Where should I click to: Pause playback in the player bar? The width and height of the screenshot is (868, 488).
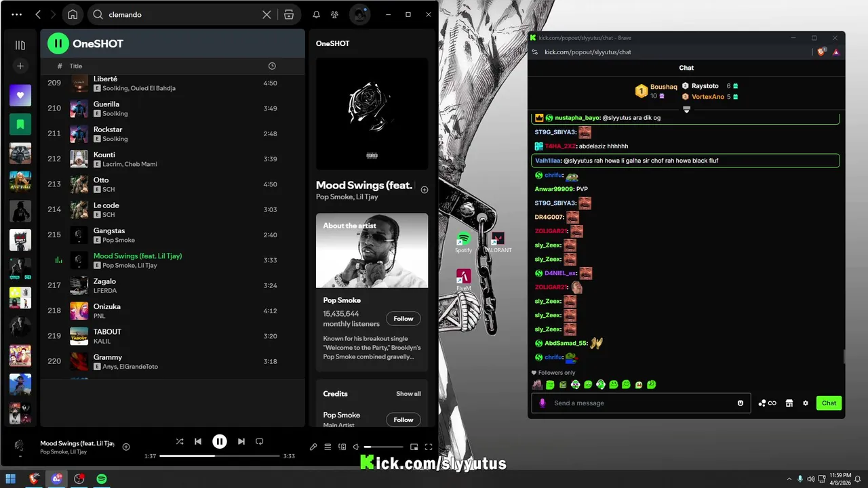[220, 441]
